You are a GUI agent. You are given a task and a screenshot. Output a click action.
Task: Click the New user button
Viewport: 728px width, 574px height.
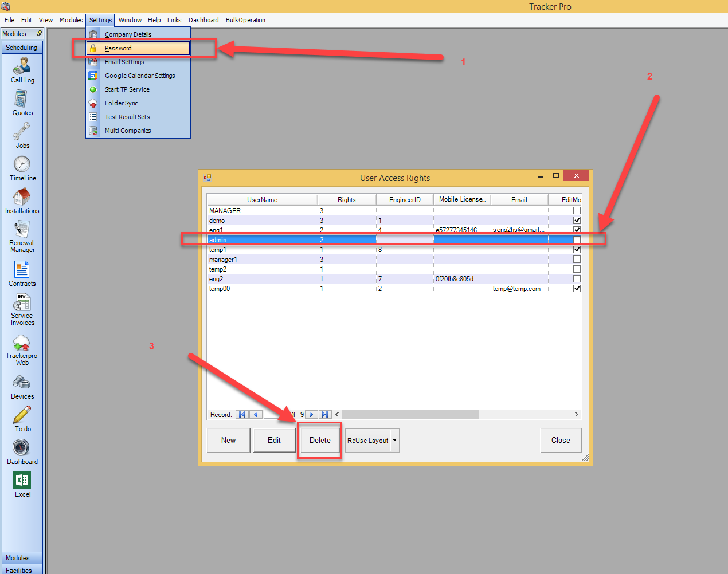[x=228, y=441]
